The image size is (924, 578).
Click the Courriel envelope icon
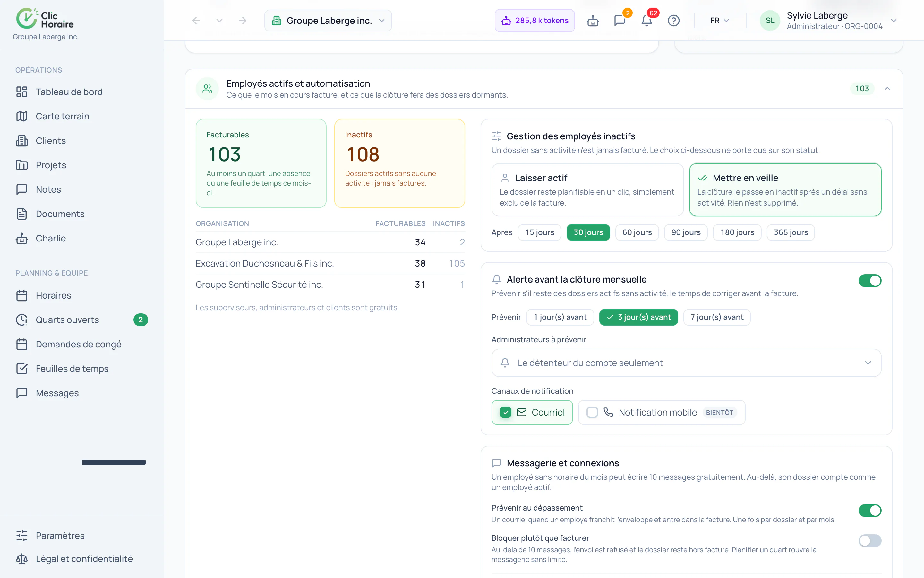pyautogui.click(x=522, y=413)
